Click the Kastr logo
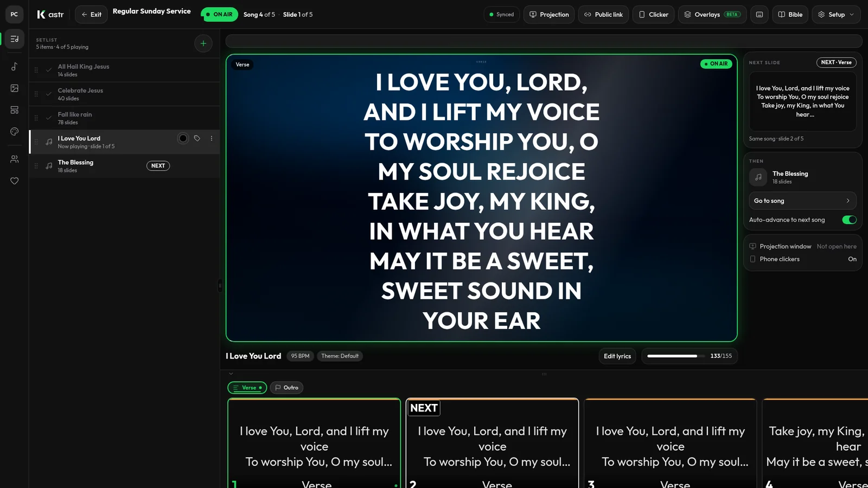 point(50,15)
